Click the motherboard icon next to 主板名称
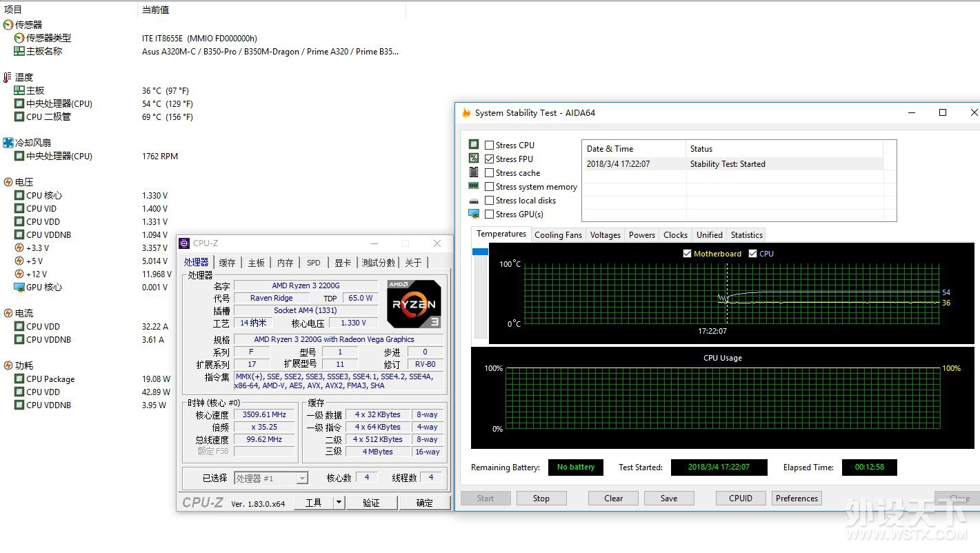The width and height of the screenshot is (980, 553). click(19, 51)
